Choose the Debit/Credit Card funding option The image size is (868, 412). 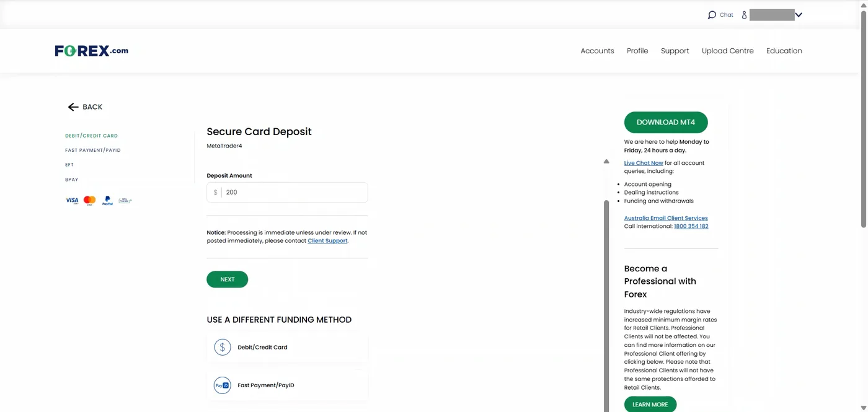(287, 347)
